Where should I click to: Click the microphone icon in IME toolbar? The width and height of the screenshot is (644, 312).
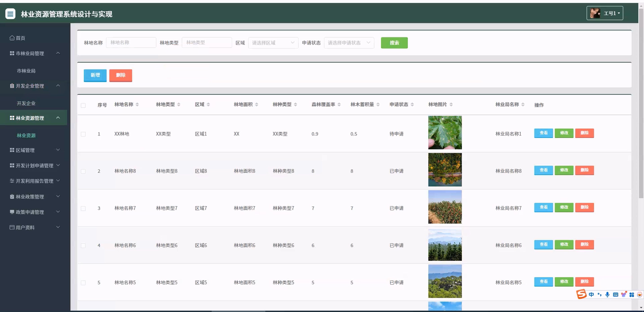click(x=607, y=295)
